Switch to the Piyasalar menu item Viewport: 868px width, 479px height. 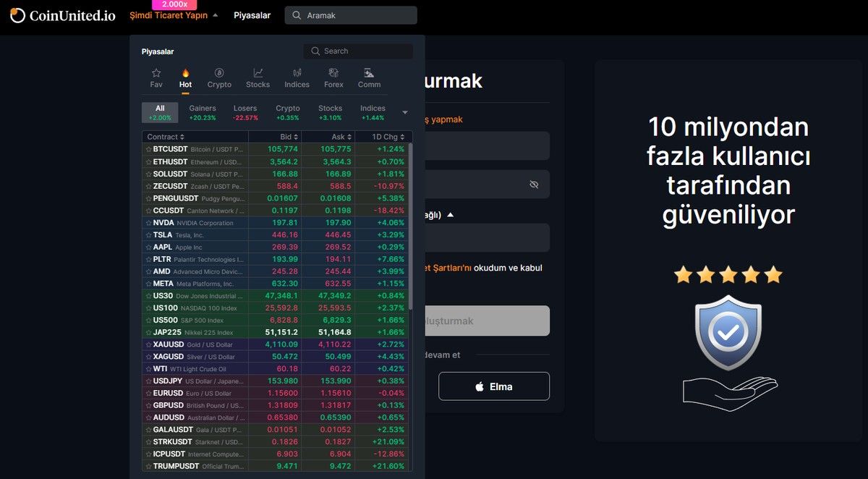point(252,14)
